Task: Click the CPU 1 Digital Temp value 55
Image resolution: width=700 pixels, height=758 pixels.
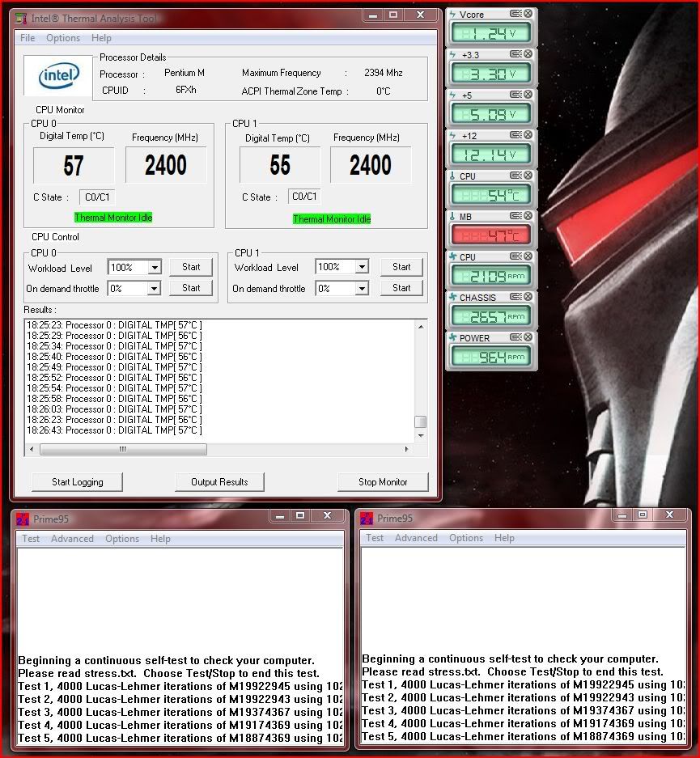Action: 280,165
